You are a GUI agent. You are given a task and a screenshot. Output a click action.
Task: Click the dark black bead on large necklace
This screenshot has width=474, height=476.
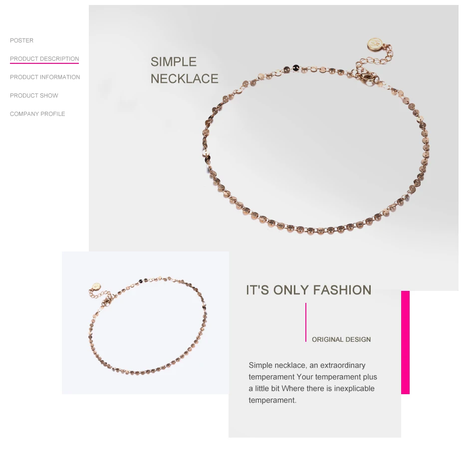point(296,68)
